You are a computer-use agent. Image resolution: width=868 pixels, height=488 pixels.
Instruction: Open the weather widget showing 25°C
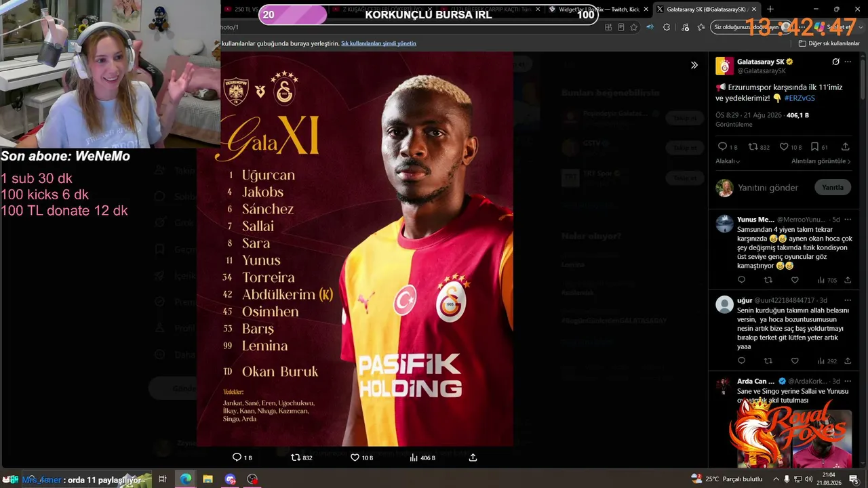726,479
